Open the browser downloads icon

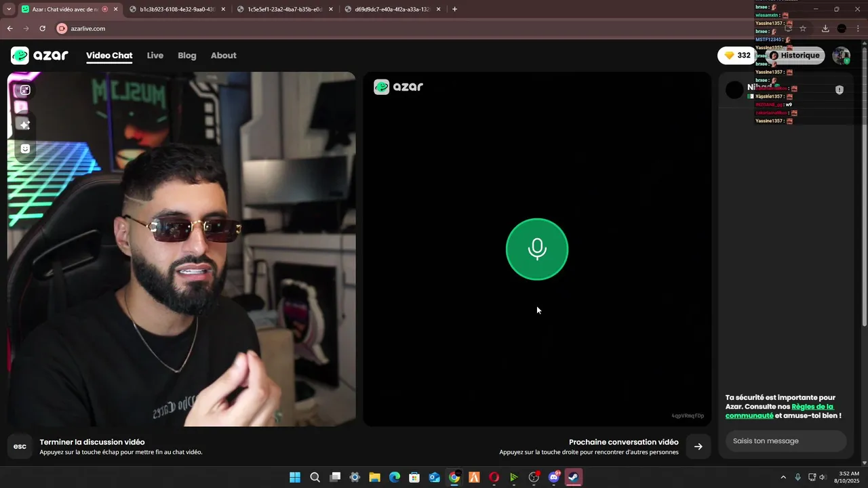(825, 28)
